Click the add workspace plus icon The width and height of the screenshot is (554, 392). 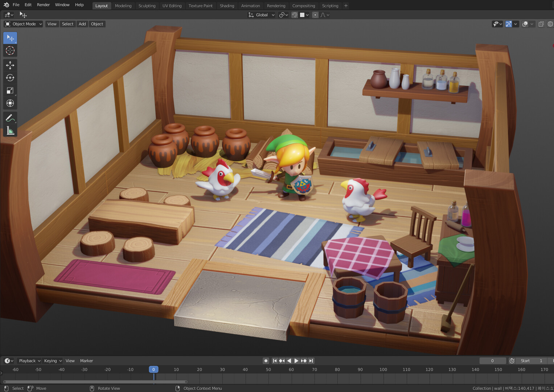346,6
